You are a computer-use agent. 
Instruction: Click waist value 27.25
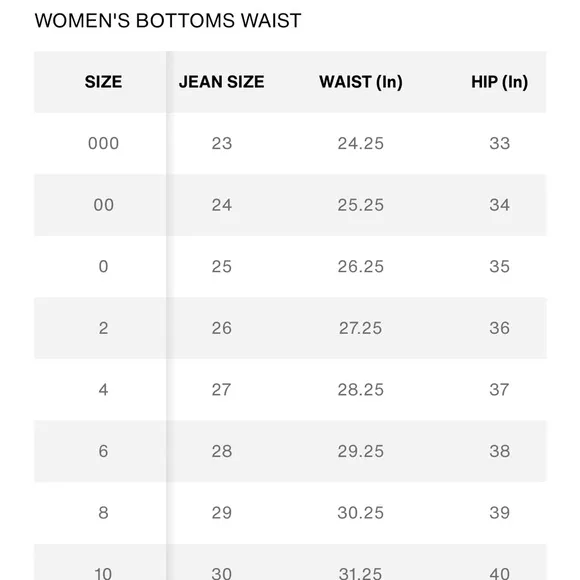click(x=361, y=328)
